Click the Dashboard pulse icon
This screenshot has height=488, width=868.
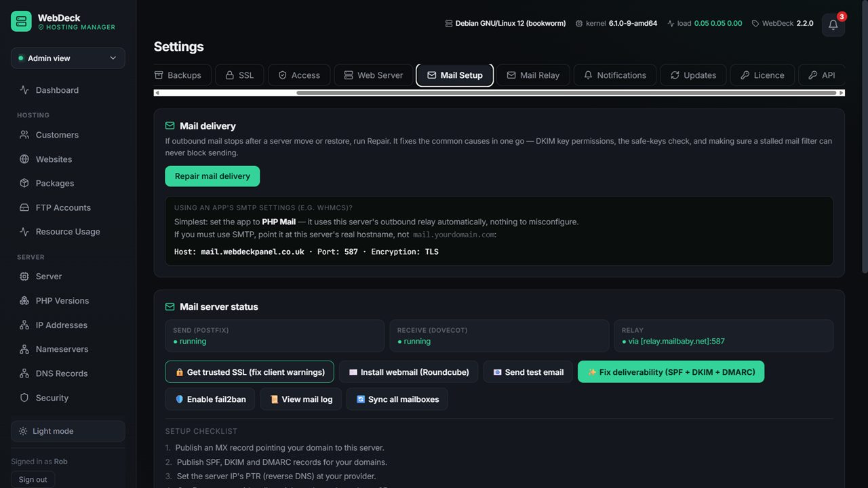click(x=24, y=90)
